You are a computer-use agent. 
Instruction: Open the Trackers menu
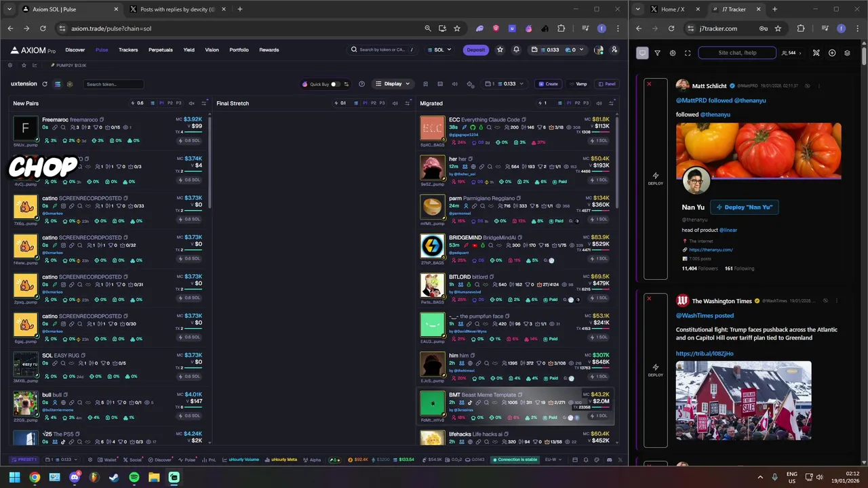coord(128,49)
